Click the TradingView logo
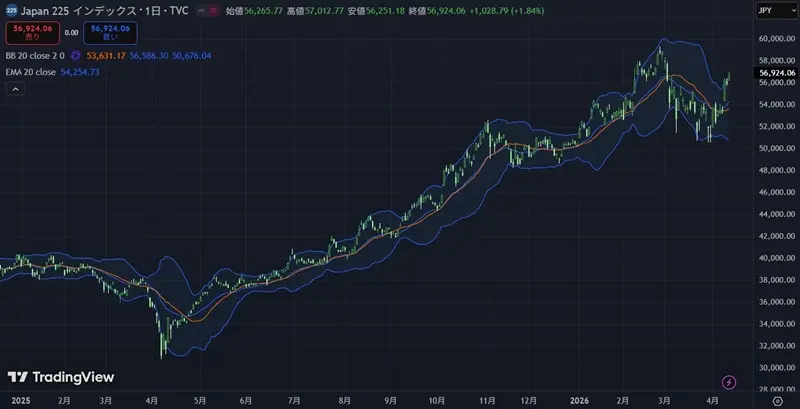This screenshot has width=800, height=409. tap(61, 377)
